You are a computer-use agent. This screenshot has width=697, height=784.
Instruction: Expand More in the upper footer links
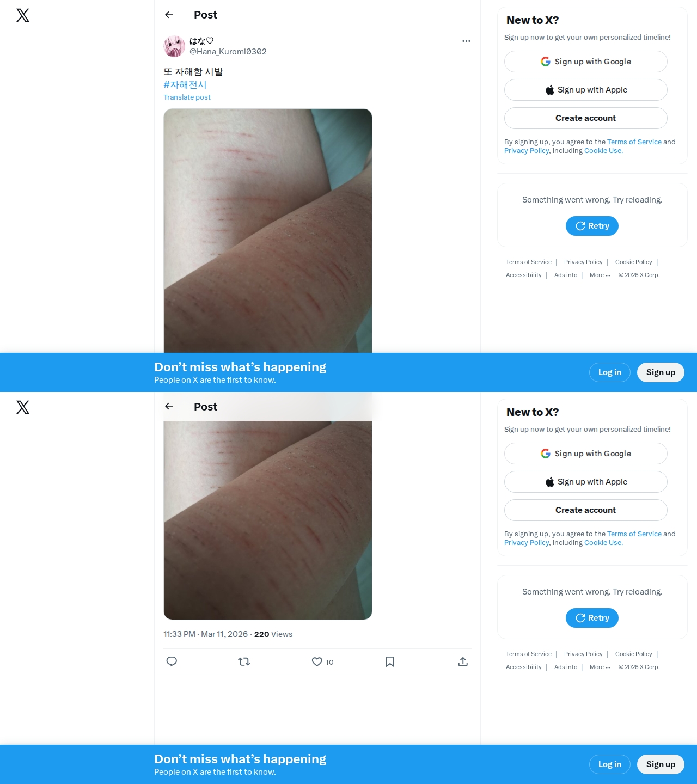(600, 275)
